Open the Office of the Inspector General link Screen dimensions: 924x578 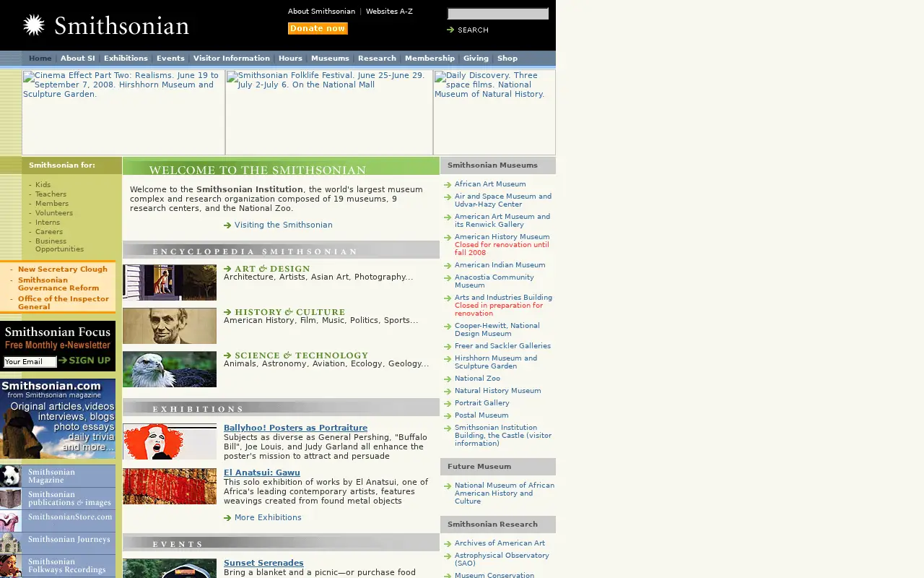[x=64, y=303]
